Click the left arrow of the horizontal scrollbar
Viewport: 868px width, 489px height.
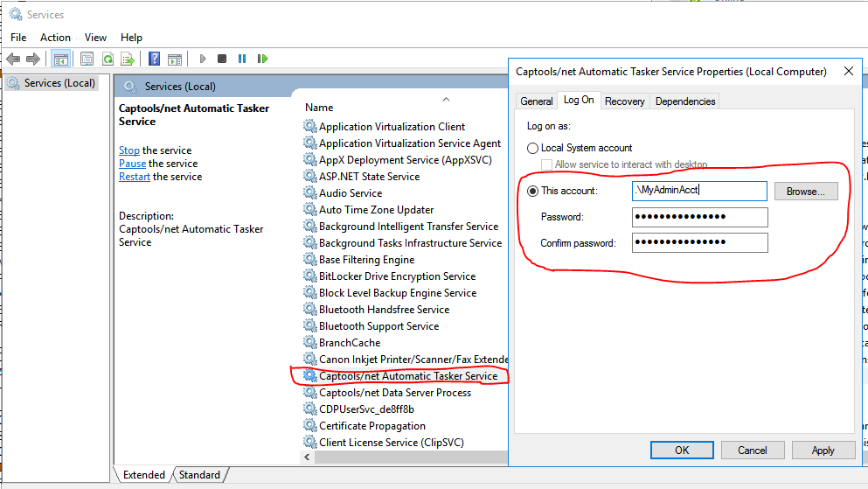pyautogui.click(x=308, y=458)
